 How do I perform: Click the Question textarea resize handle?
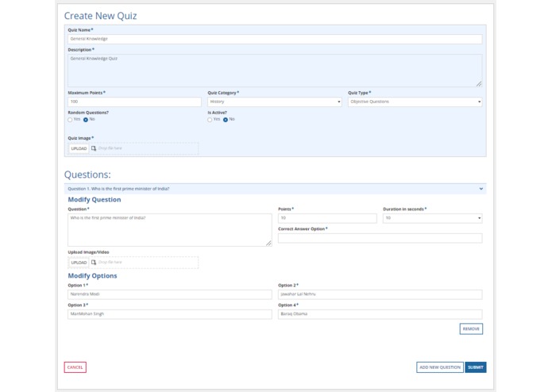coord(268,243)
